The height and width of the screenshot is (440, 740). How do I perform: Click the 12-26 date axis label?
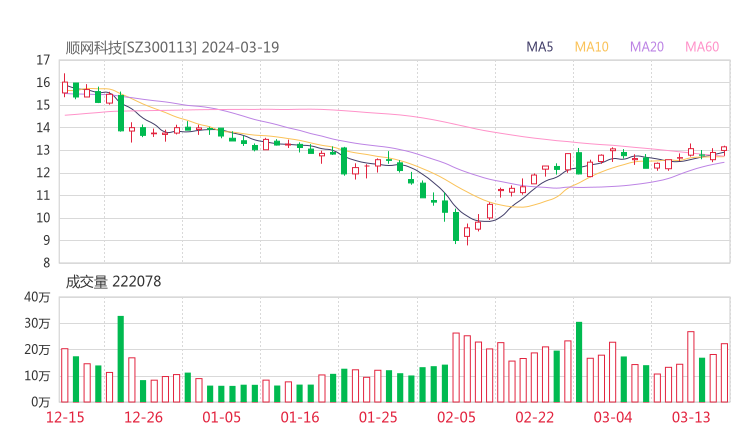click(x=143, y=417)
